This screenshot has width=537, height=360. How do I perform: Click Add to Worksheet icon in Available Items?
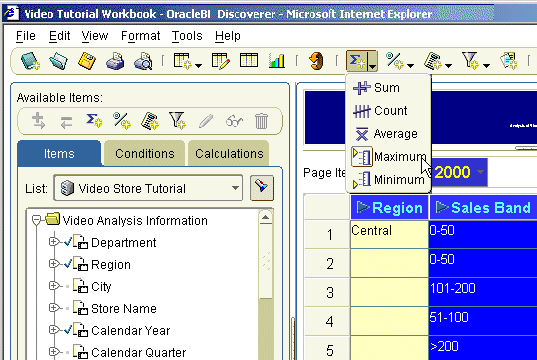click(38, 121)
